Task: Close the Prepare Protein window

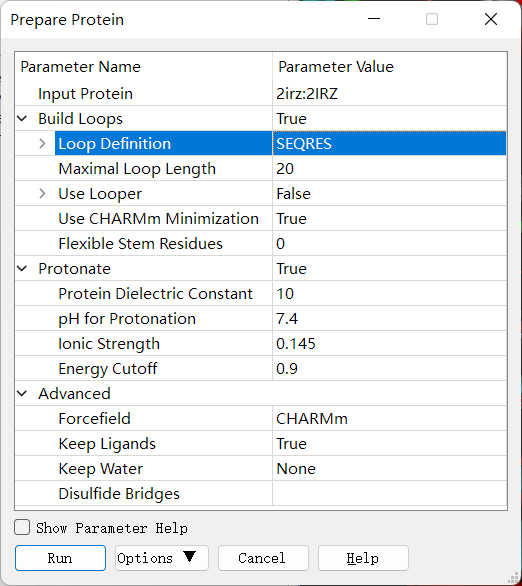Action: 491,19
